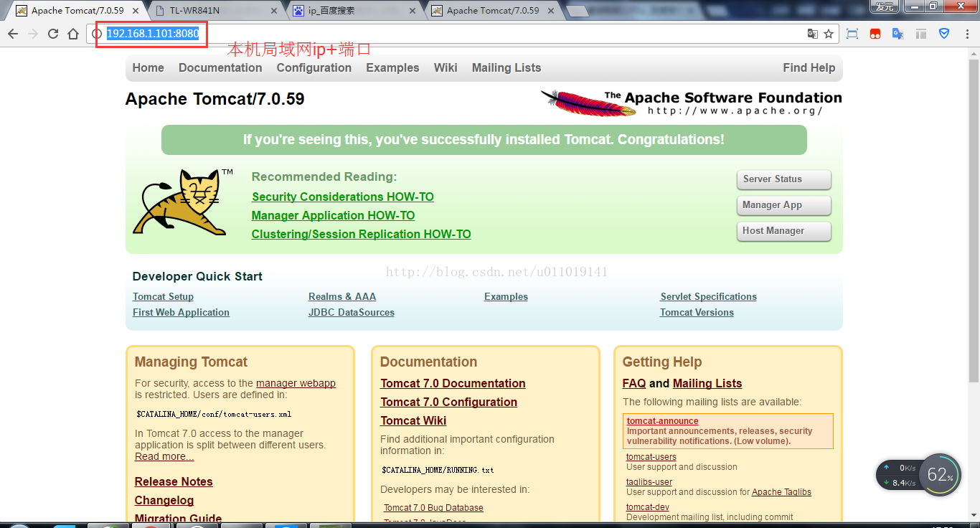Open Examples in the Tomcat nav bar
The image size is (980, 528).
(x=392, y=67)
